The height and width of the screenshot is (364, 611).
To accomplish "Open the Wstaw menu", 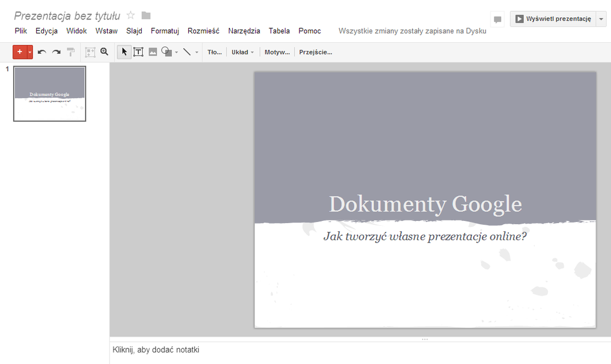I will [x=107, y=31].
